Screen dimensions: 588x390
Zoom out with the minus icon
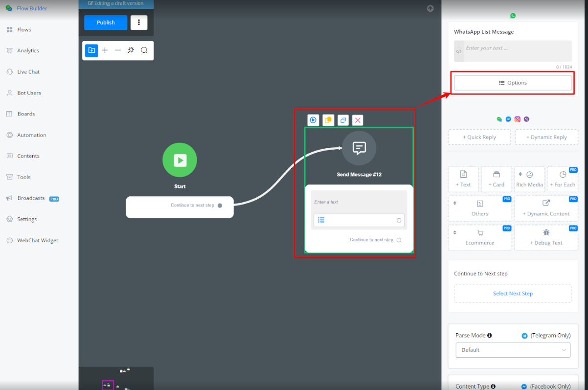118,50
